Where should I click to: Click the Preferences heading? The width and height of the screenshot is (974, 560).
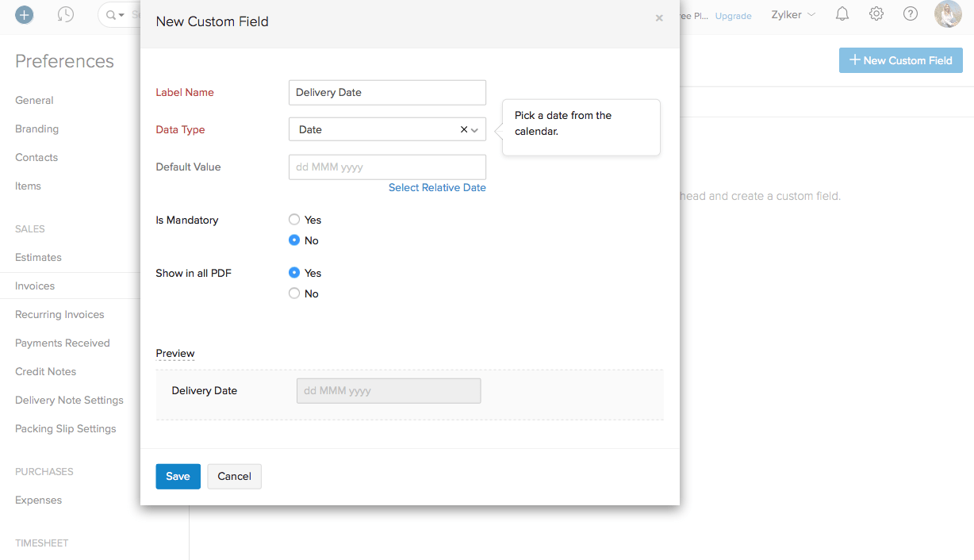[64, 61]
